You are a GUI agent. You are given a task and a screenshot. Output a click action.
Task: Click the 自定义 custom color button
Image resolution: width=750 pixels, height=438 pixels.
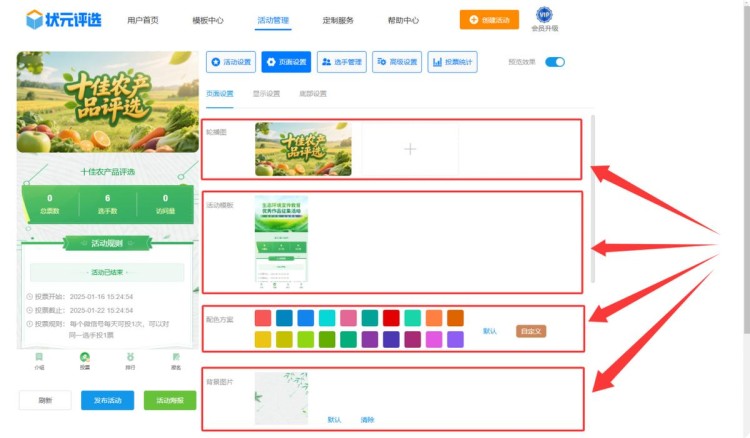click(x=531, y=331)
